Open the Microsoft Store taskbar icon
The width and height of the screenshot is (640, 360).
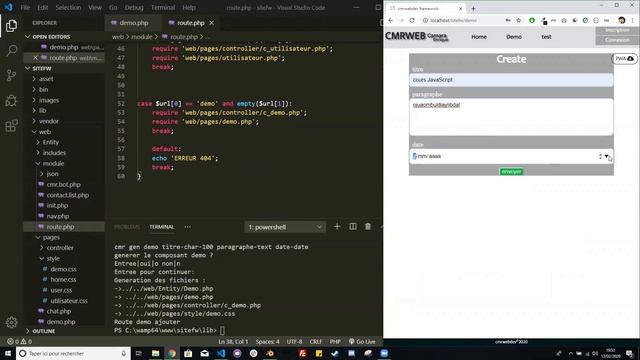pos(188,353)
